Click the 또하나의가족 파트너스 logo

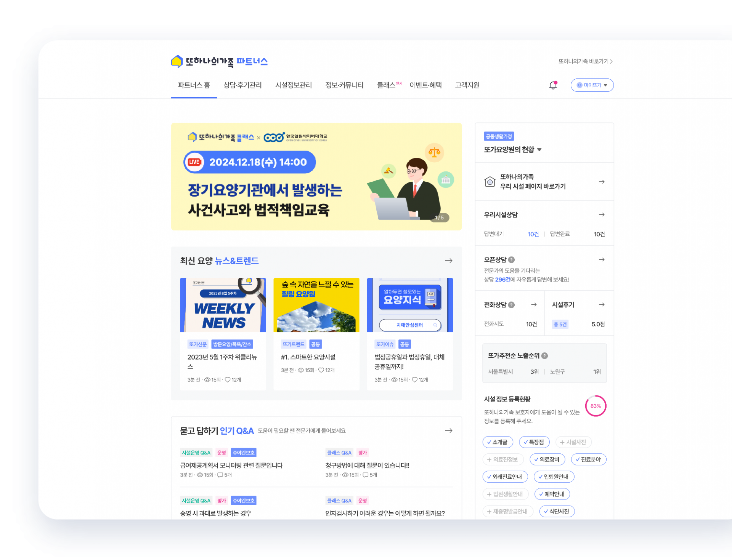(x=219, y=61)
